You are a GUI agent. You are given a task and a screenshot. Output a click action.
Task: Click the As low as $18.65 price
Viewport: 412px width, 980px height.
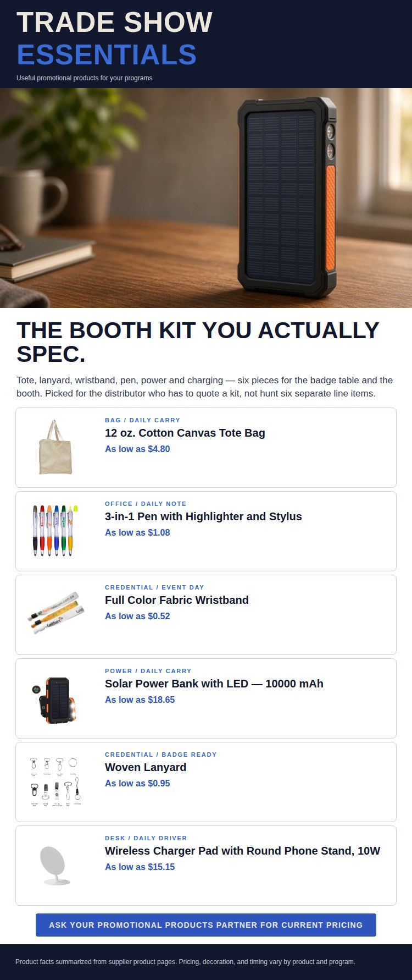pyautogui.click(x=140, y=700)
